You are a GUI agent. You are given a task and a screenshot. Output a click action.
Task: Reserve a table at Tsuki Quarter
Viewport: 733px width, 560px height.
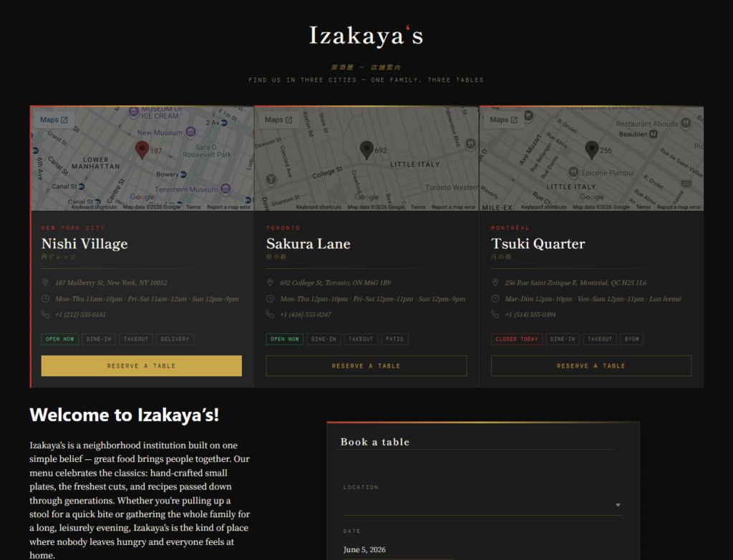pyautogui.click(x=591, y=365)
